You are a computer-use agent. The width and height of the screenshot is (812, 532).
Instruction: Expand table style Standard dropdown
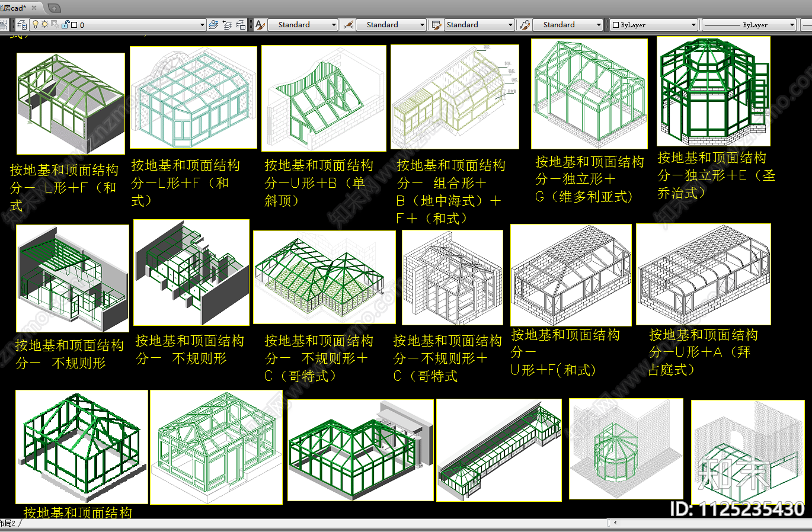(511, 25)
